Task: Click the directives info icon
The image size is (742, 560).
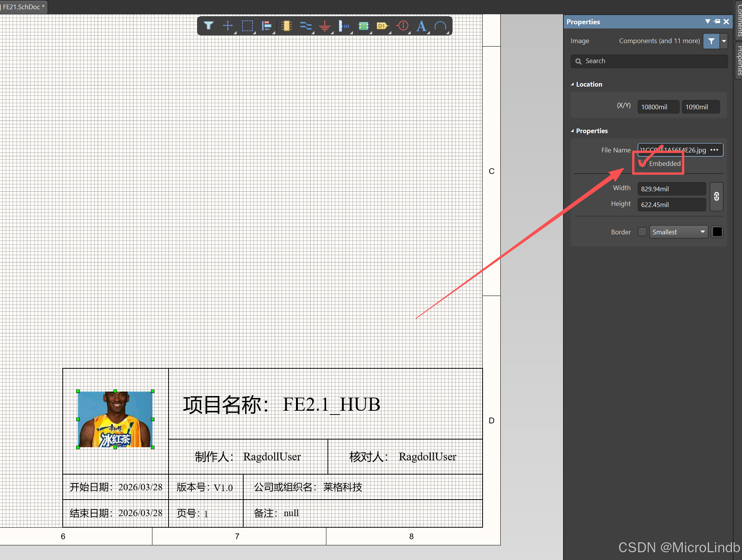Action: (403, 26)
